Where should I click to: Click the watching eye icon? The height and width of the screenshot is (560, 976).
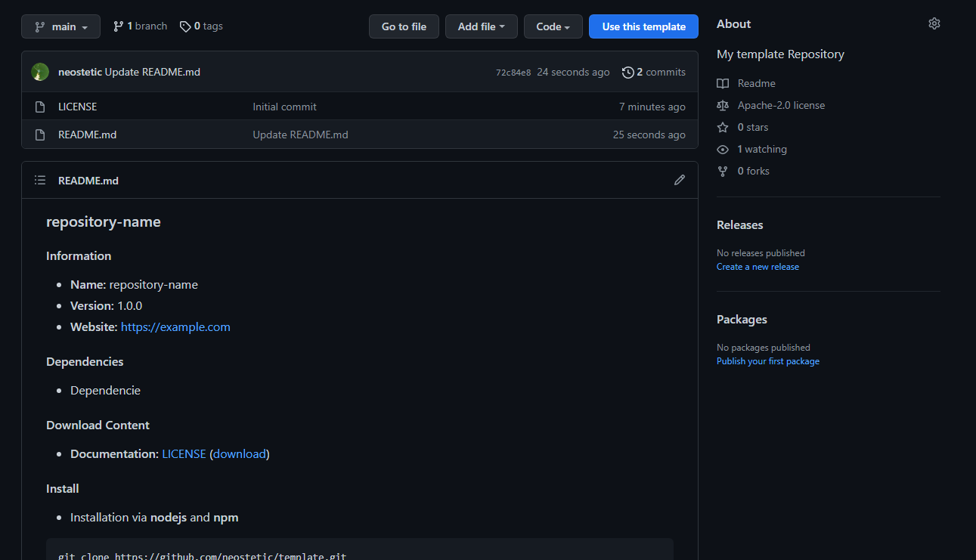pyautogui.click(x=723, y=149)
